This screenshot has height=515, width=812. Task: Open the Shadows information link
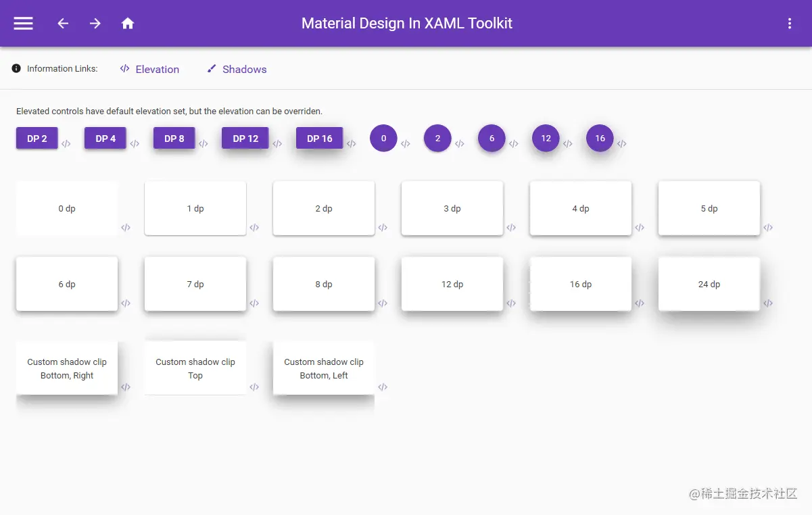(237, 69)
